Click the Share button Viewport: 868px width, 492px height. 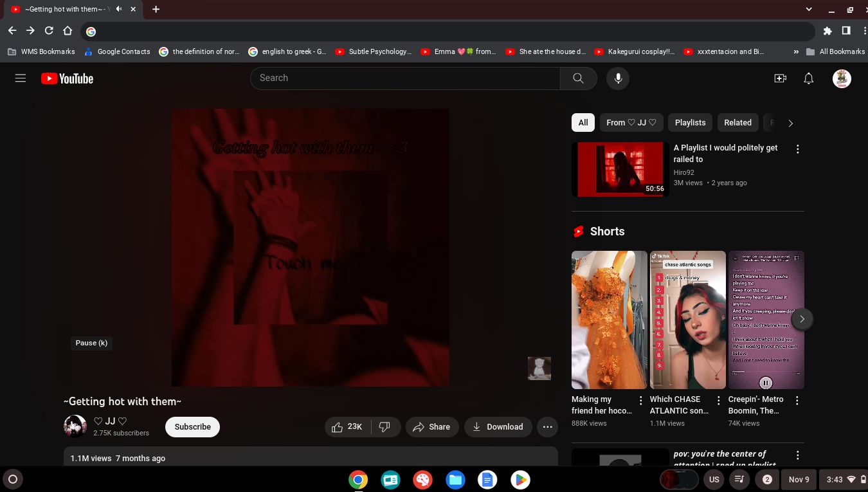[431, 427]
